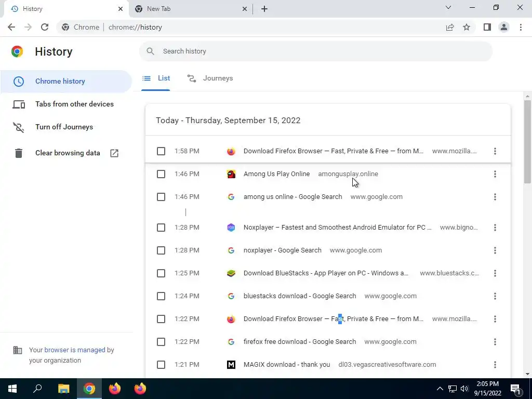Check the 1:58 PM Download Firefox Browser entry
The image size is (532, 399).
pyautogui.click(x=161, y=151)
